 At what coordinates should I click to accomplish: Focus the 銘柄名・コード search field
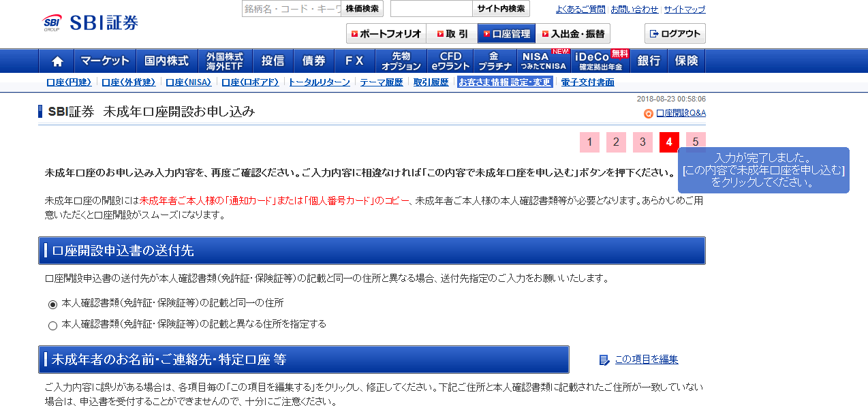(292, 9)
